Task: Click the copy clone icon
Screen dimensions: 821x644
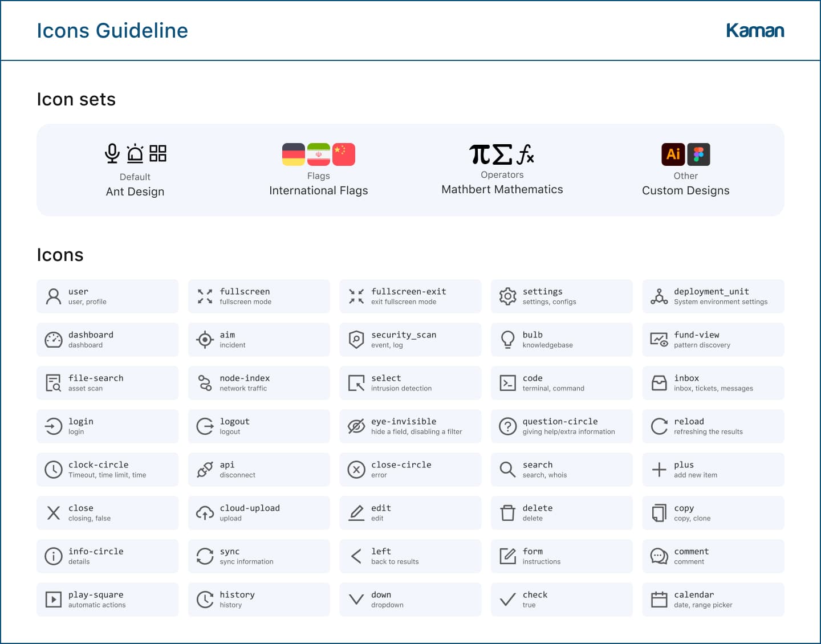Action: tap(659, 513)
